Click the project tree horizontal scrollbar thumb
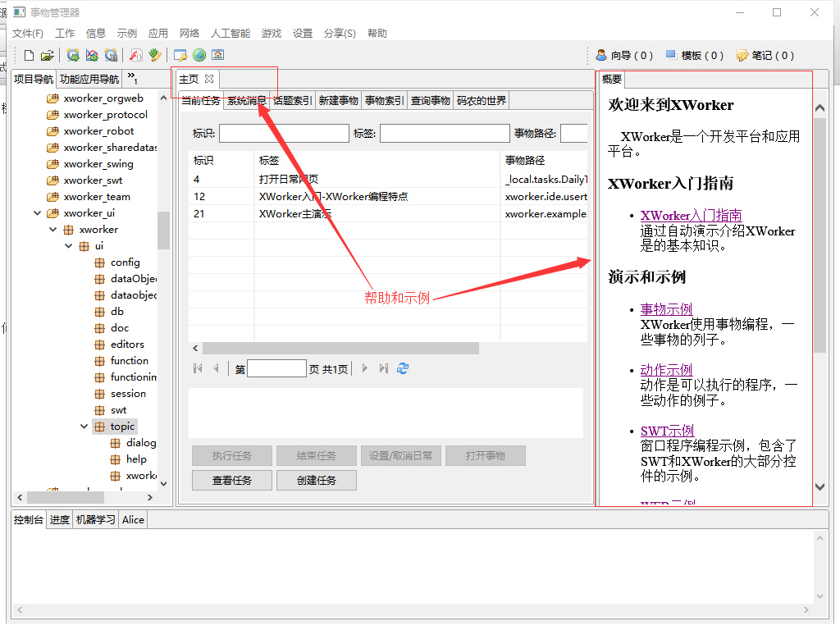 [66, 498]
